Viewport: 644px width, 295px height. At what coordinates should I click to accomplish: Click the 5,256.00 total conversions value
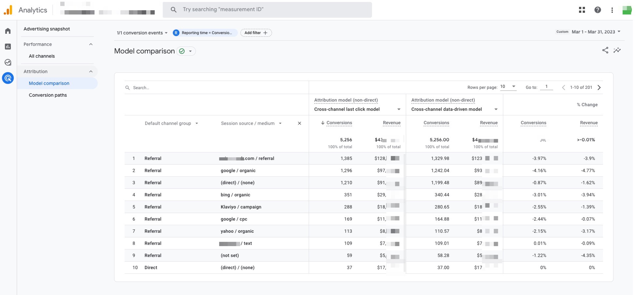click(439, 140)
